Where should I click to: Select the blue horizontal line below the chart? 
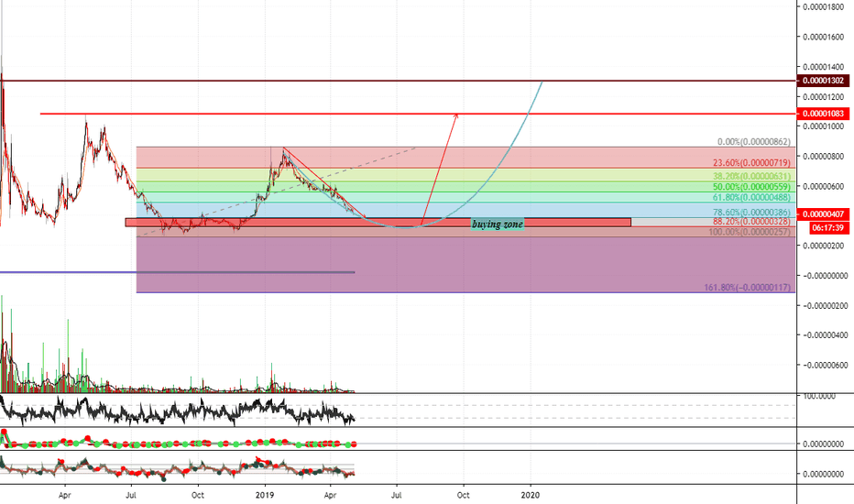click(x=177, y=272)
